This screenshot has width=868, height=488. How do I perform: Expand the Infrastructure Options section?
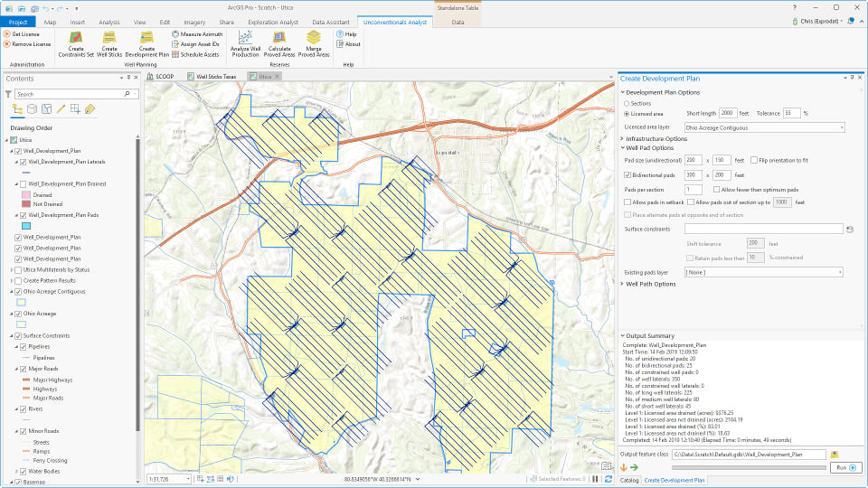coord(656,138)
